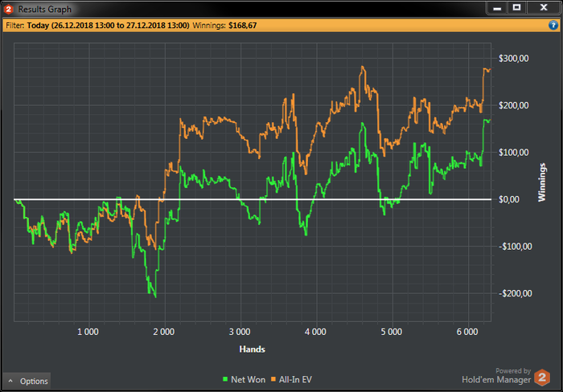The width and height of the screenshot is (563, 392).
Task: Click the vertical Winnings axis title
Action: pyautogui.click(x=542, y=182)
